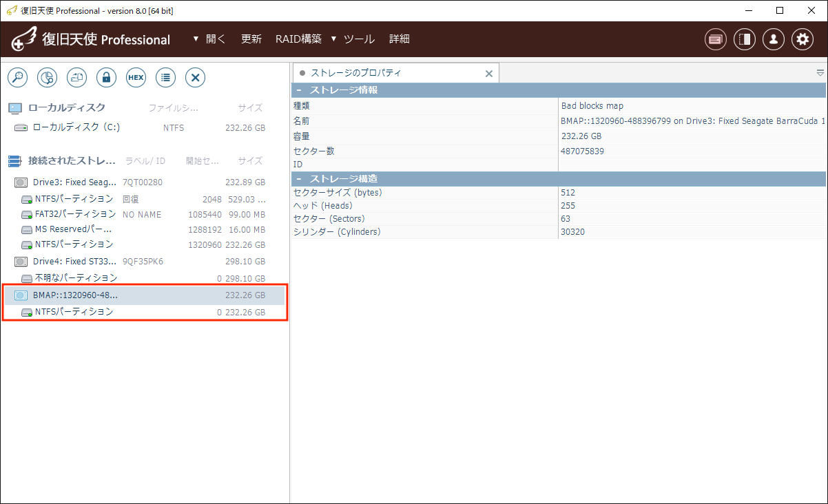Image resolution: width=828 pixels, height=504 pixels.
Task: Open the RAID構築 menu
Action: click(298, 39)
